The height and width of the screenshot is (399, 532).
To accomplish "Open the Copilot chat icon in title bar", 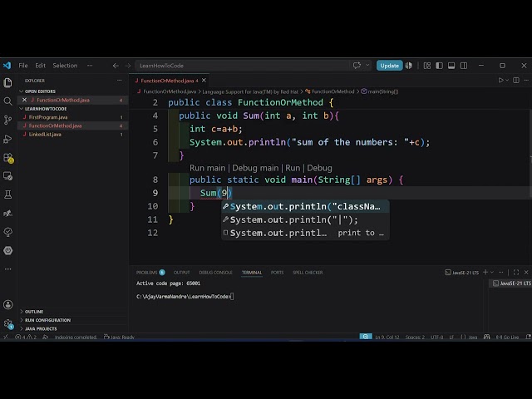I will tap(357, 66).
